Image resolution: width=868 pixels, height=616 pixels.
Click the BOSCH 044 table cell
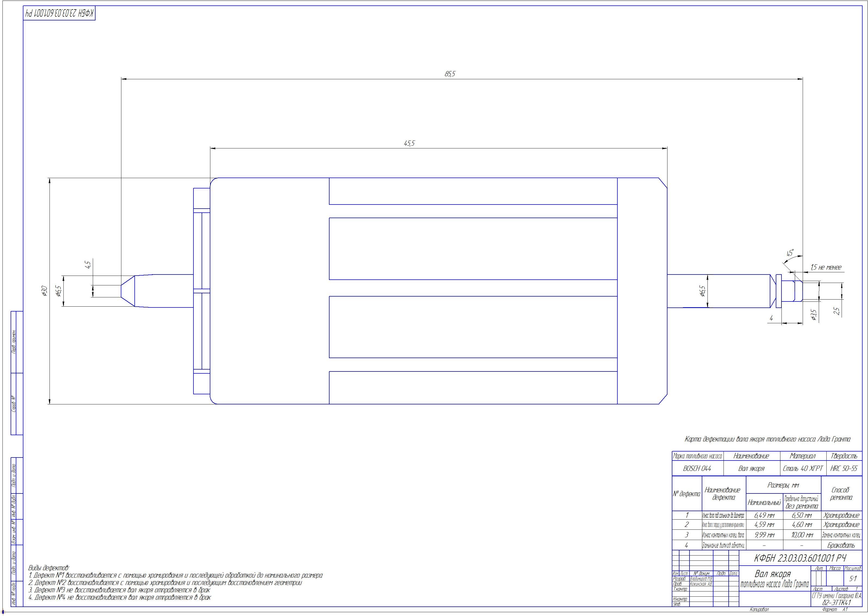697,468
